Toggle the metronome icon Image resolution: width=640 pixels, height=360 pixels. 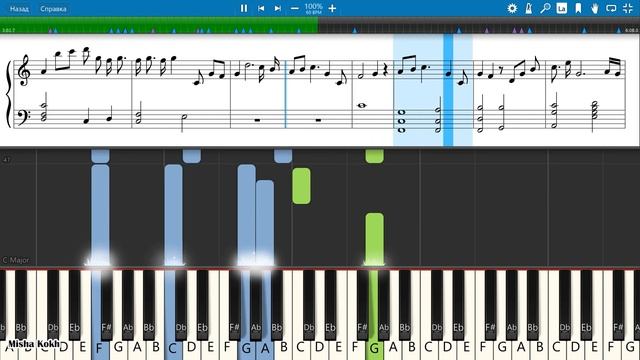tap(529, 8)
